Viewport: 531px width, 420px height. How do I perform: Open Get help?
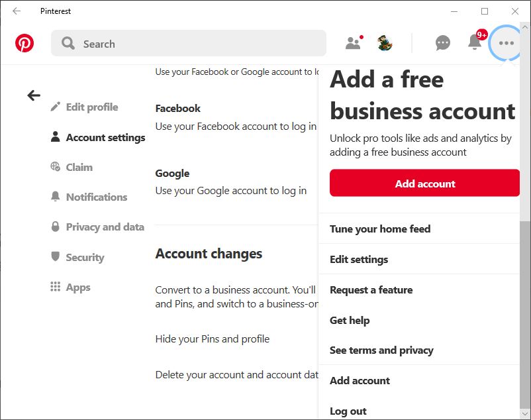350,320
